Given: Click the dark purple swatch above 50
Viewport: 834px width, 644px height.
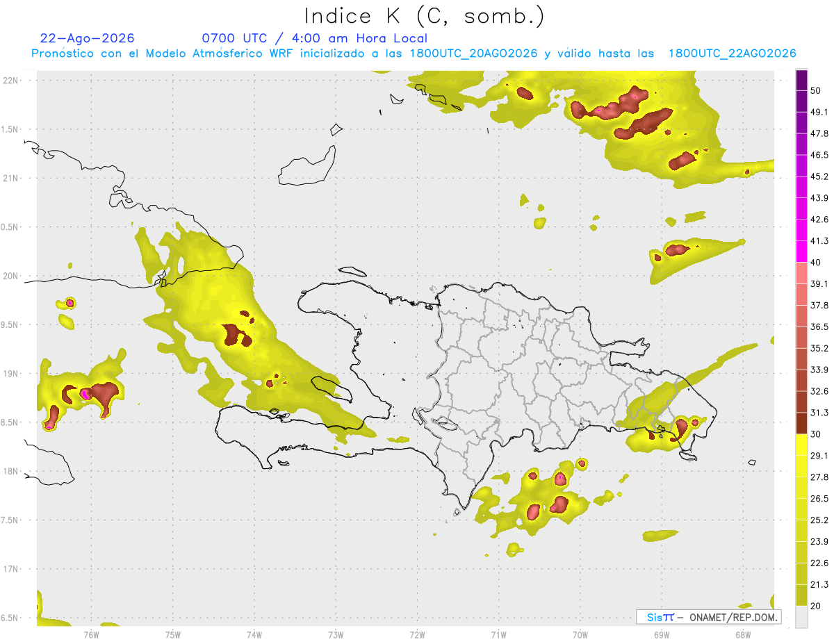Looking at the screenshot, I should tap(801, 81).
